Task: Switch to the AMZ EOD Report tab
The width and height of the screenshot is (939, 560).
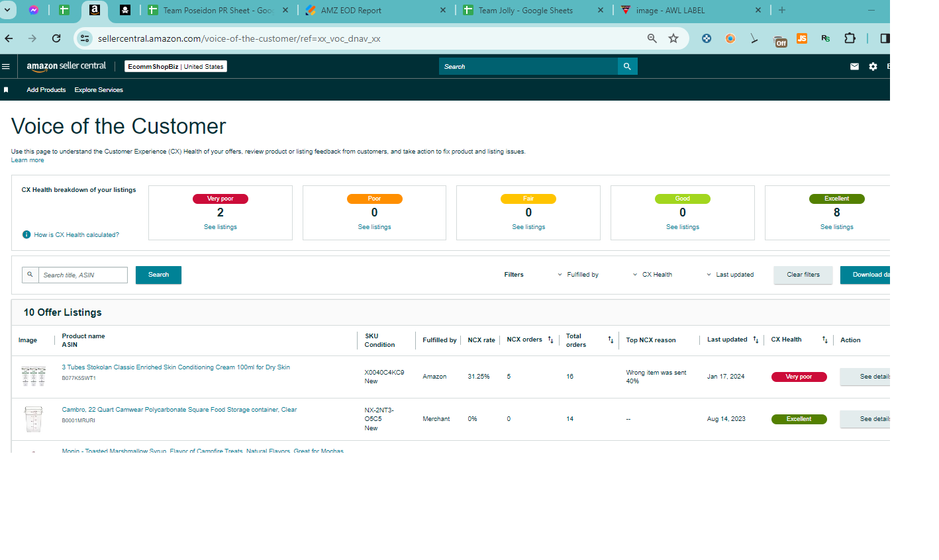Action: tap(375, 11)
